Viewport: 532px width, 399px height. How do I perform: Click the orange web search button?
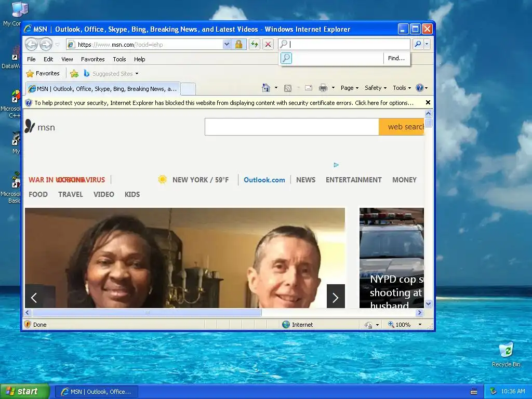tap(402, 127)
